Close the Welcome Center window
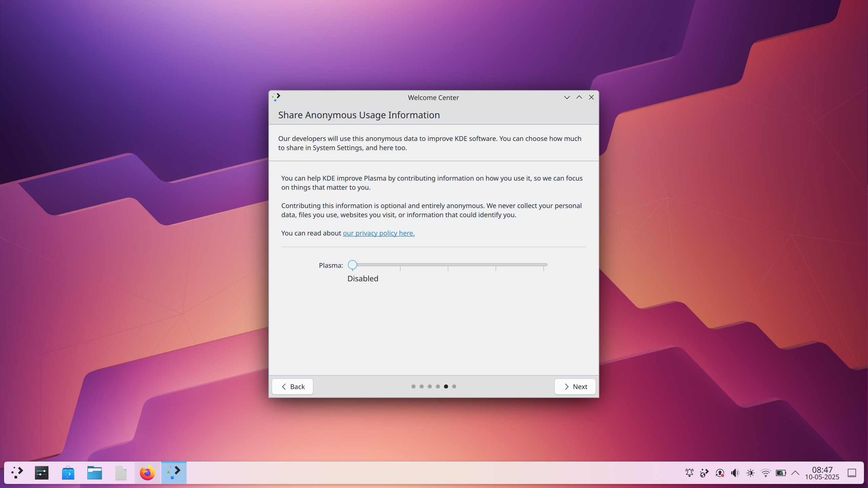 tap(591, 97)
